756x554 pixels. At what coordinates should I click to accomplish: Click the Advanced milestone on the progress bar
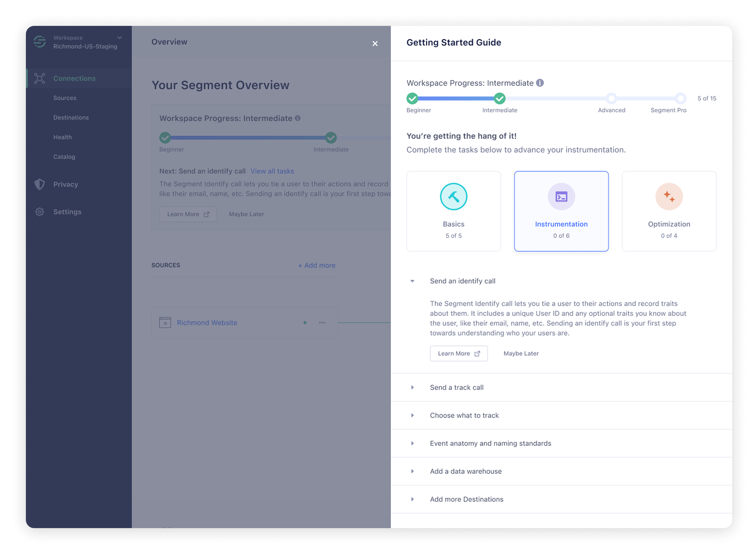pos(612,98)
